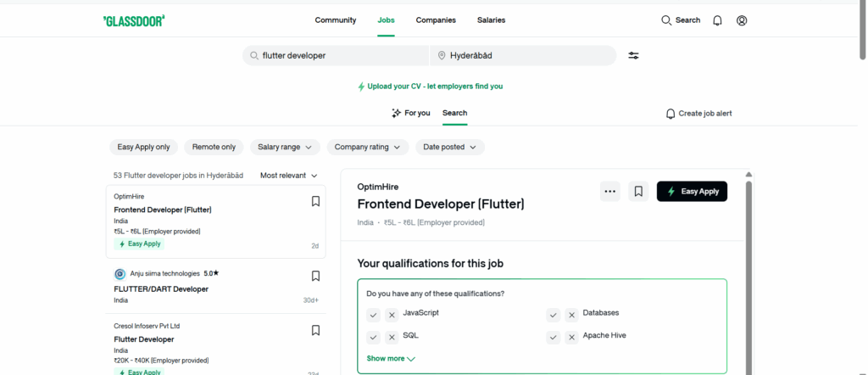Open the user profile icon

pyautogui.click(x=742, y=20)
